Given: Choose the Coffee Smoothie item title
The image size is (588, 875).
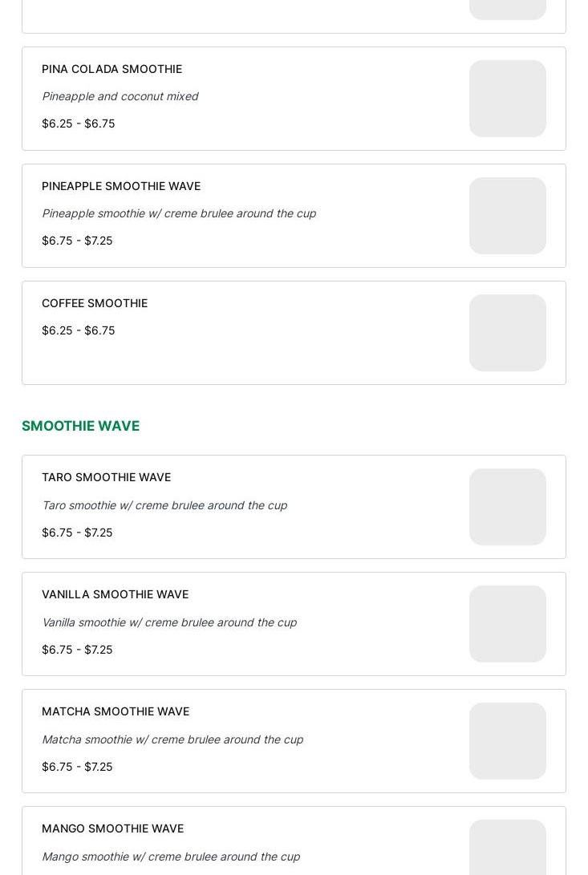Looking at the screenshot, I should pos(95,303).
